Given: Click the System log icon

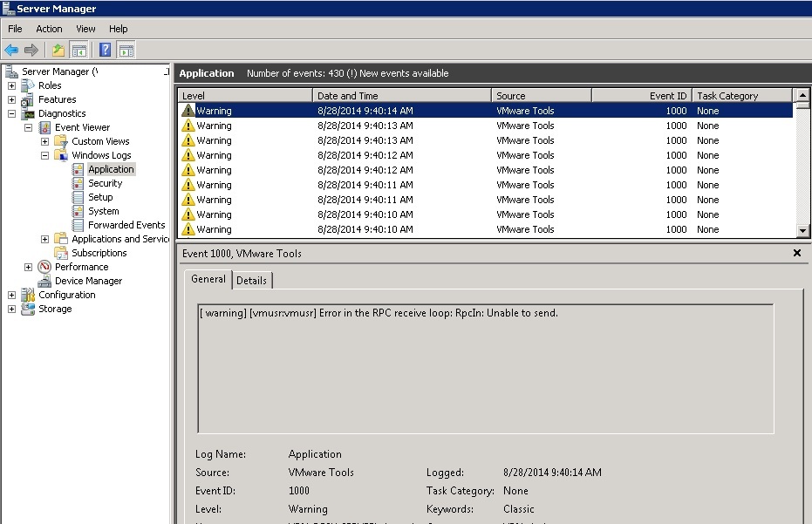Looking at the screenshot, I should (x=78, y=211).
